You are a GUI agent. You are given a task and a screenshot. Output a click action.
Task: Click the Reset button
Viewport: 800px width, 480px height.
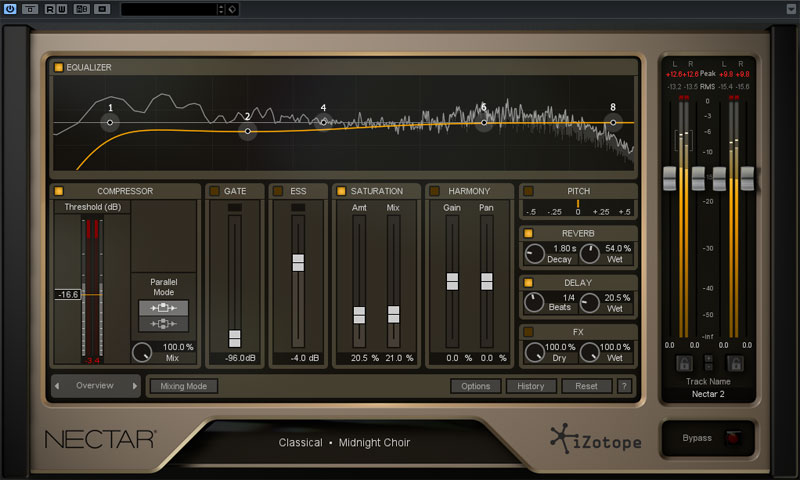pos(586,386)
